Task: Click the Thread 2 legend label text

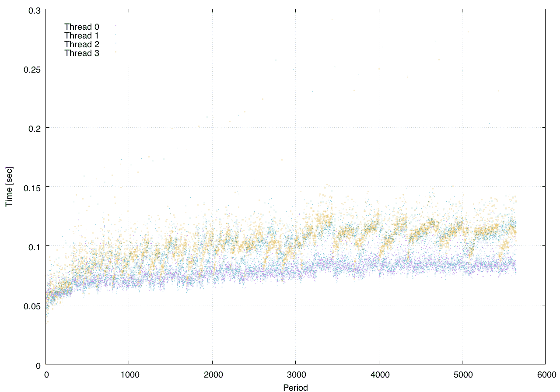Action: tap(81, 45)
